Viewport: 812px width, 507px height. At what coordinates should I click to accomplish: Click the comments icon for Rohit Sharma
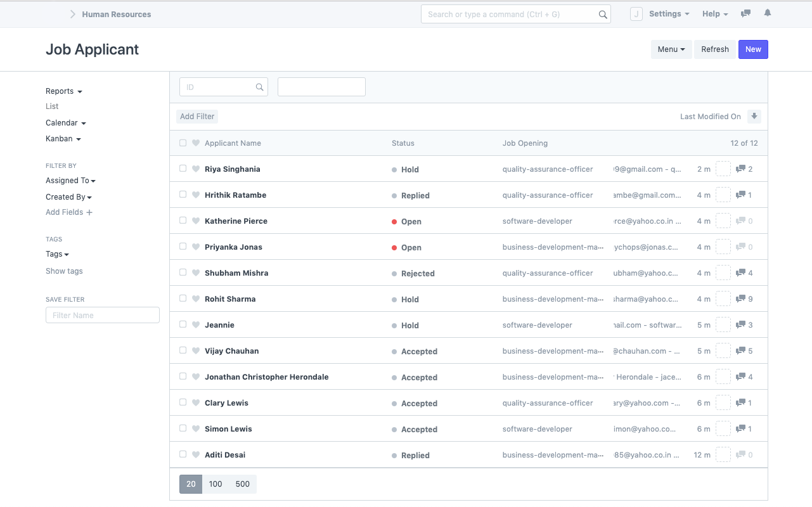coord(740,299)
